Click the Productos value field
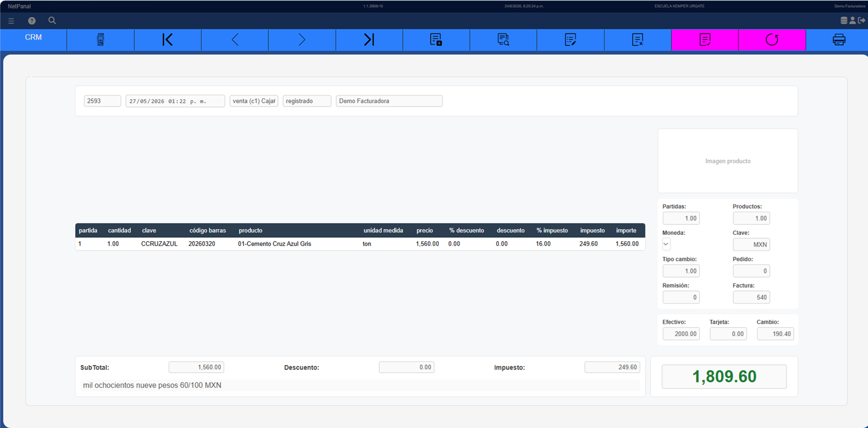This screenshot has width=868, height=428. click(x=751, y=218)
